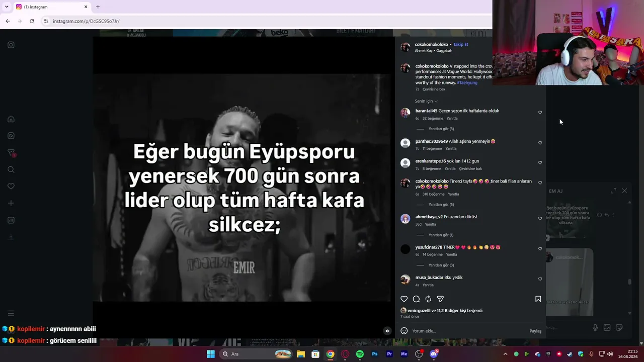644x362 pixels.
Task: Reload the Instagram page
Action: click(32, 21)
